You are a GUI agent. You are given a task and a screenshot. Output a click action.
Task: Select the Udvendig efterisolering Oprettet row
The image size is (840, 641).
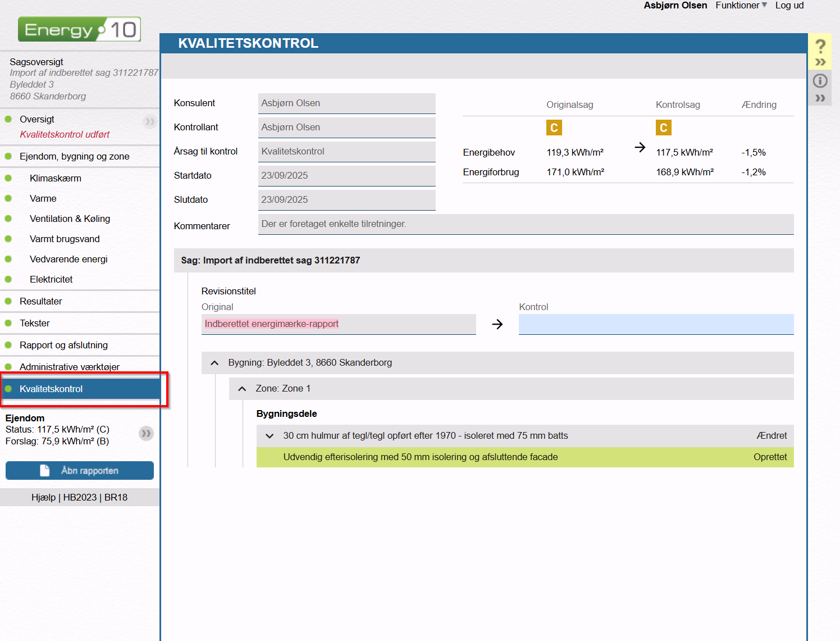point(524,457)
